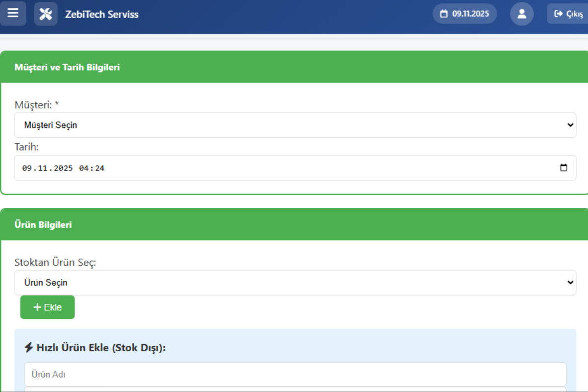Log out using the Çıkış button
The height and width of the screenshot is (392, 588).
(568, 14)
